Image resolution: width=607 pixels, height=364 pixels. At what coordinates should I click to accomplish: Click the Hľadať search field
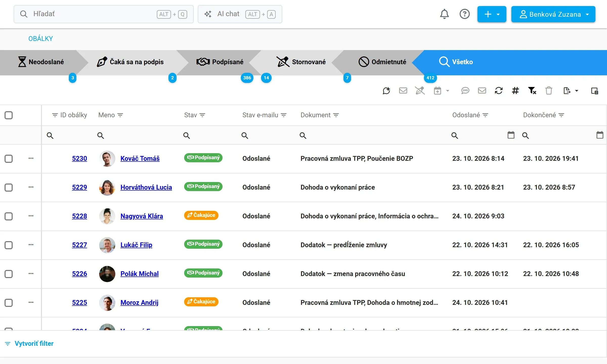point(103,14)
